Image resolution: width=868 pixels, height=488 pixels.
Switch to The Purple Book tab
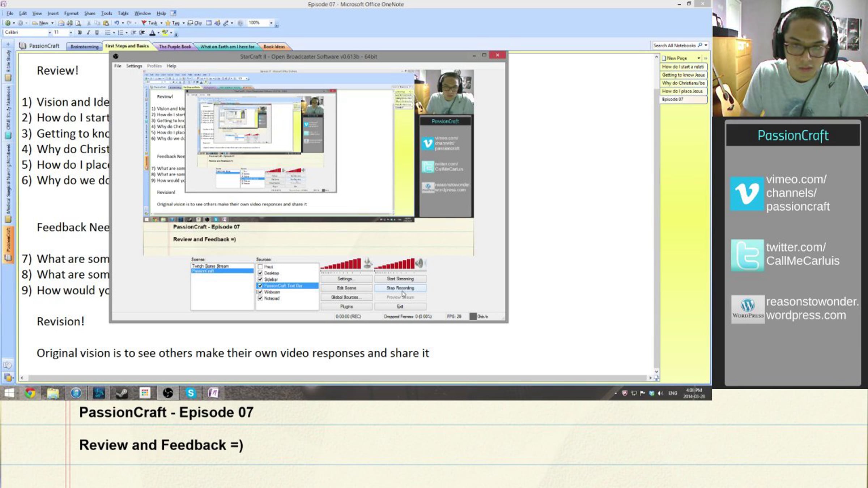(175, 47)
